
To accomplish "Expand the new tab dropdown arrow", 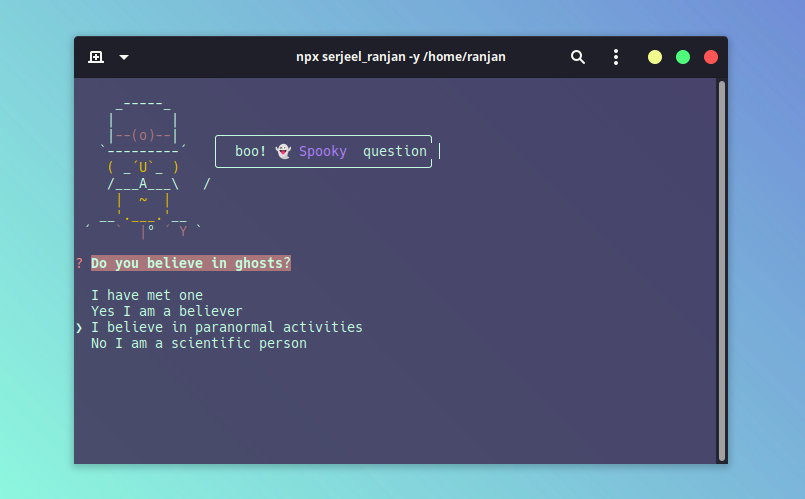I will pyautogui.click(x=124, y=57).
